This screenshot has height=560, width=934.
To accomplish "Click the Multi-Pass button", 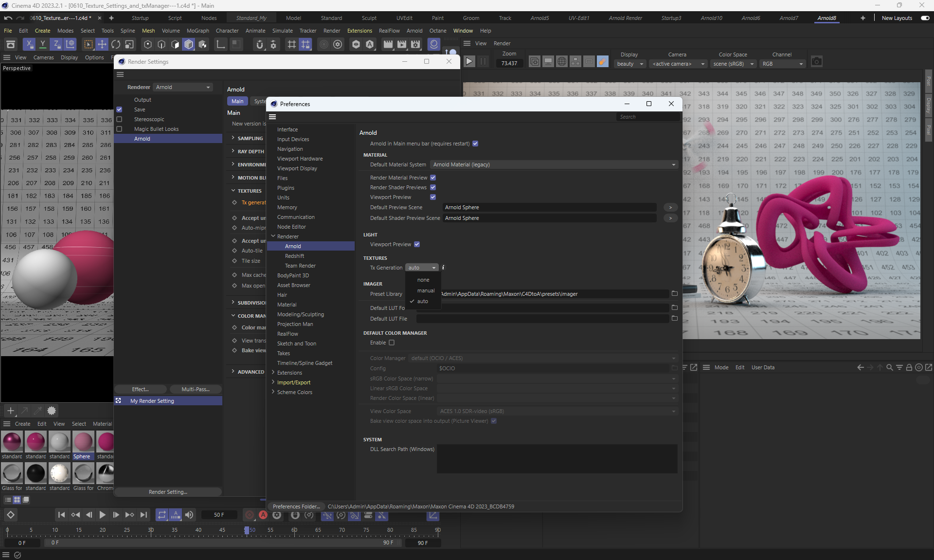I will pyautogui.click(x=195, y=389).
